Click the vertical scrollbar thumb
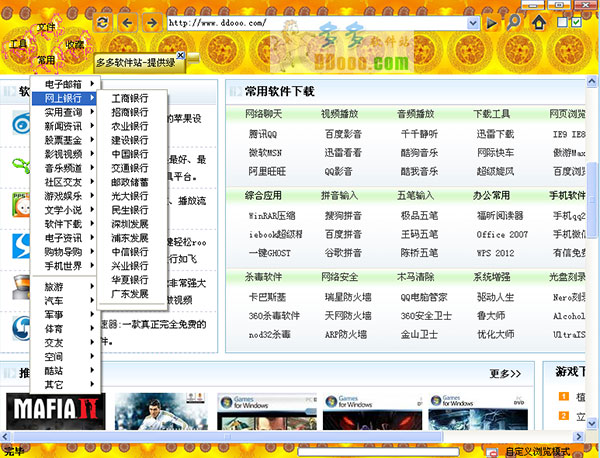 [x=592, y=200]
